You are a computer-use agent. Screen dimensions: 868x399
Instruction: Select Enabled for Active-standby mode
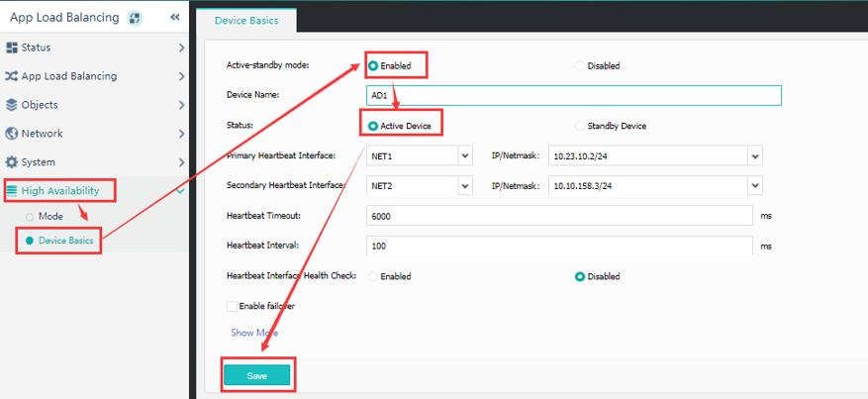point(373,66)
